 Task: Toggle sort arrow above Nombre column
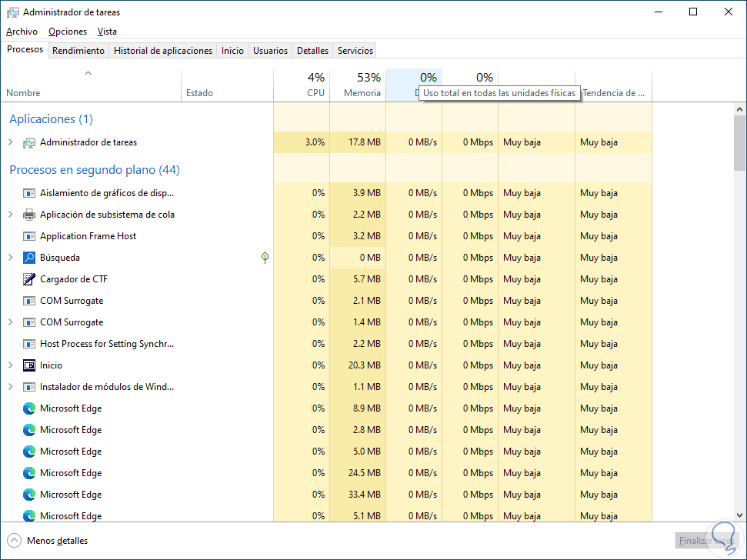click(88, 73)
